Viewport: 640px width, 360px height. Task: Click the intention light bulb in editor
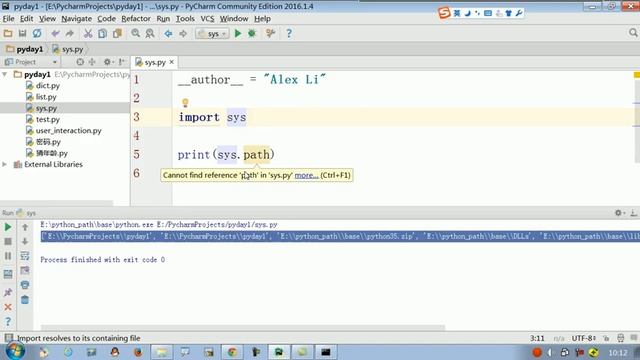(x=185, y=102)
